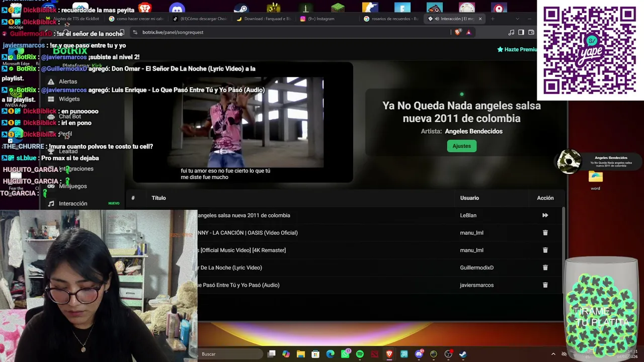Show hidden system tray icons
644x362 pixels.
[553, 354]
